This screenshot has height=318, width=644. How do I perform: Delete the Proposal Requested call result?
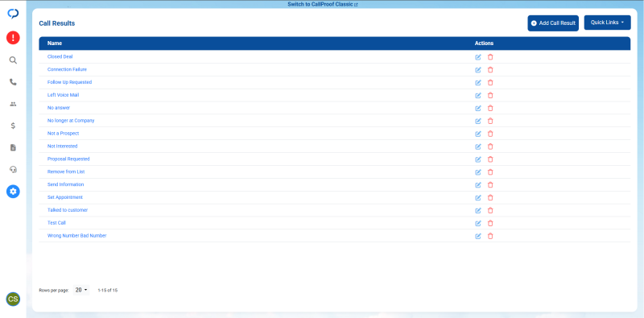tap(490, 159)
